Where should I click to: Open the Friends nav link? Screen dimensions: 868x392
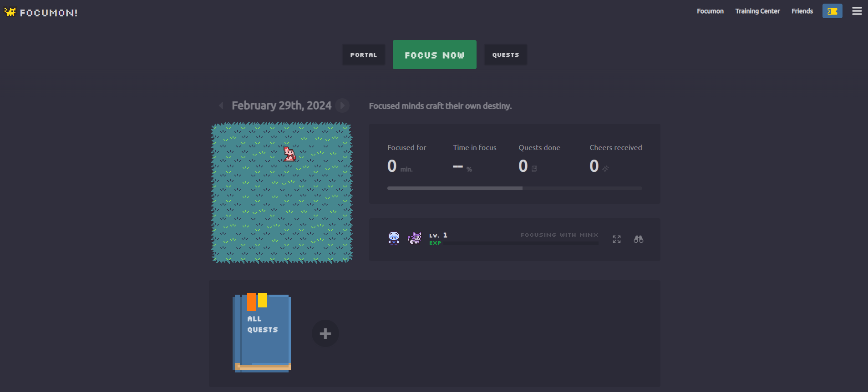[x=802, y=11]
